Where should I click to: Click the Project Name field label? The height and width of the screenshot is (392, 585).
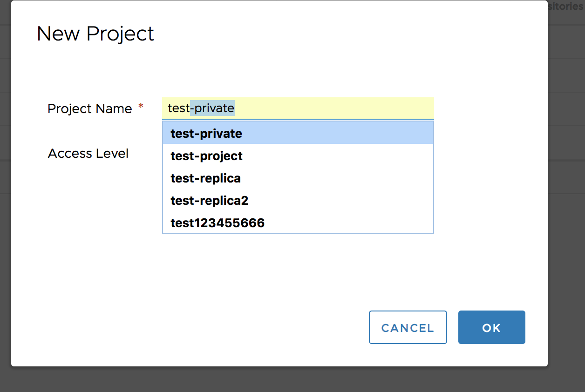point(90,108)
